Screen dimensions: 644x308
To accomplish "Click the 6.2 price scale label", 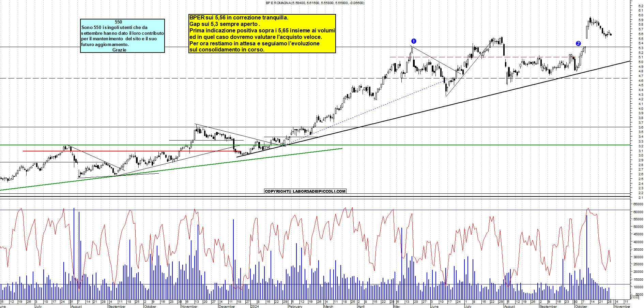I will [x=641, y=6].
